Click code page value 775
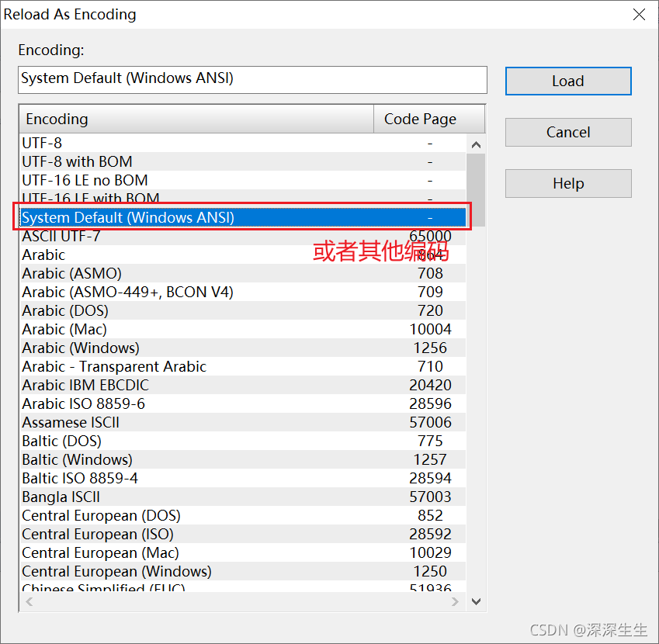This screenshot has height=644, width=659. pos(430,441)
